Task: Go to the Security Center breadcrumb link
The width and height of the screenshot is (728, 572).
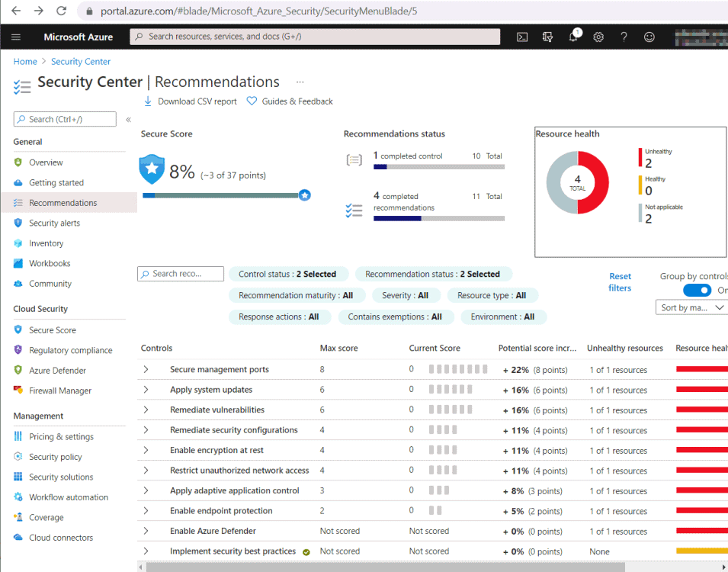Action: click(81, 61)
